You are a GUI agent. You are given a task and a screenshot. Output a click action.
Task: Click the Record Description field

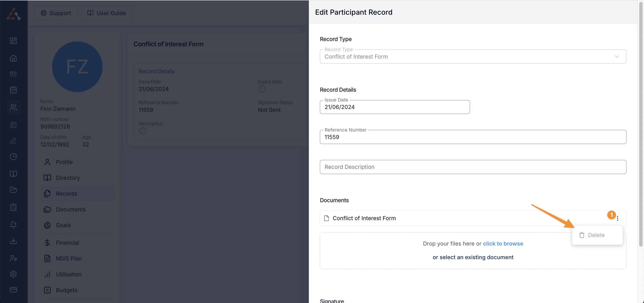472,167
